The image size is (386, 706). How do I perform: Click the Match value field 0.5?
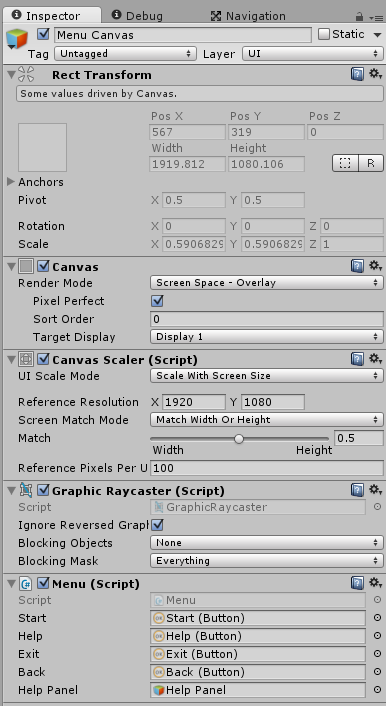point(359,438)
